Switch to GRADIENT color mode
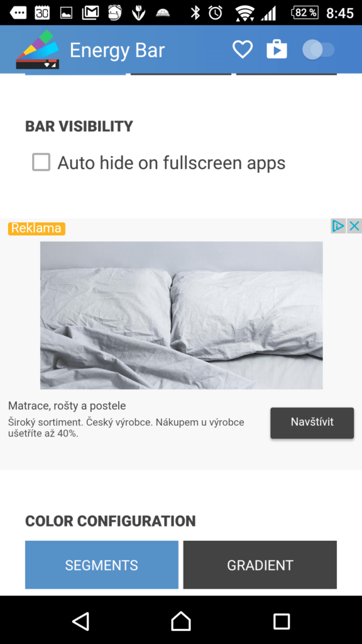Image resolution: width=362 pixels, height=644 pixels. pos(260,565)
